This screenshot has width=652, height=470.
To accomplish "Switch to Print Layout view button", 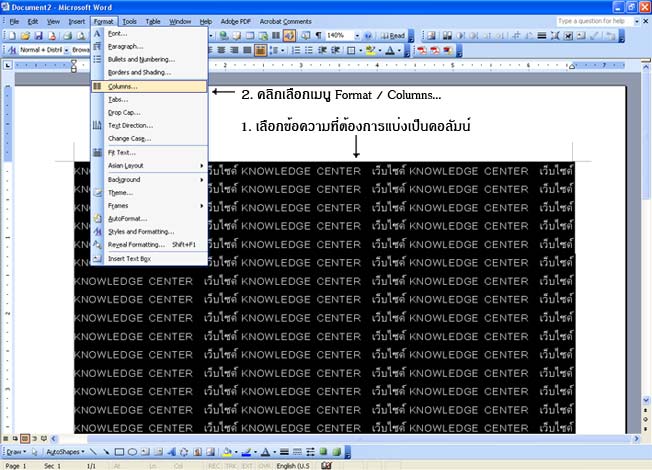I will (25, 438).
